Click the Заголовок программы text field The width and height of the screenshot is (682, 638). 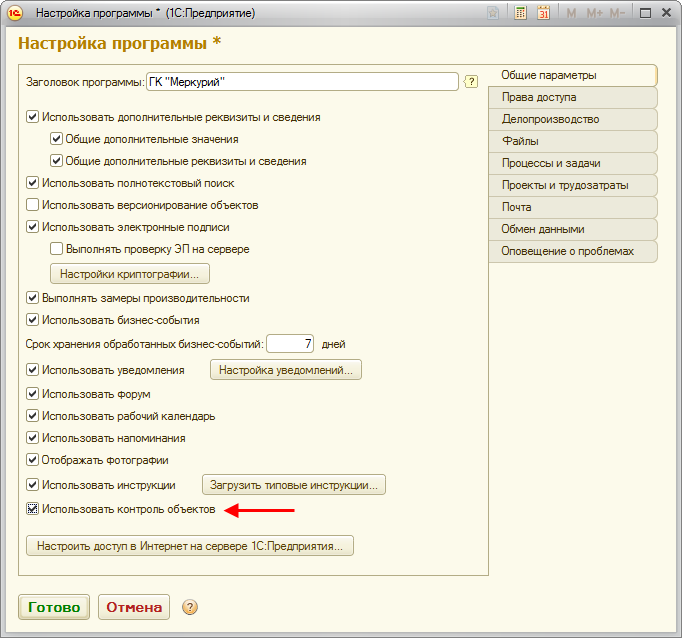pyautogui.click(x=302, y=82)
